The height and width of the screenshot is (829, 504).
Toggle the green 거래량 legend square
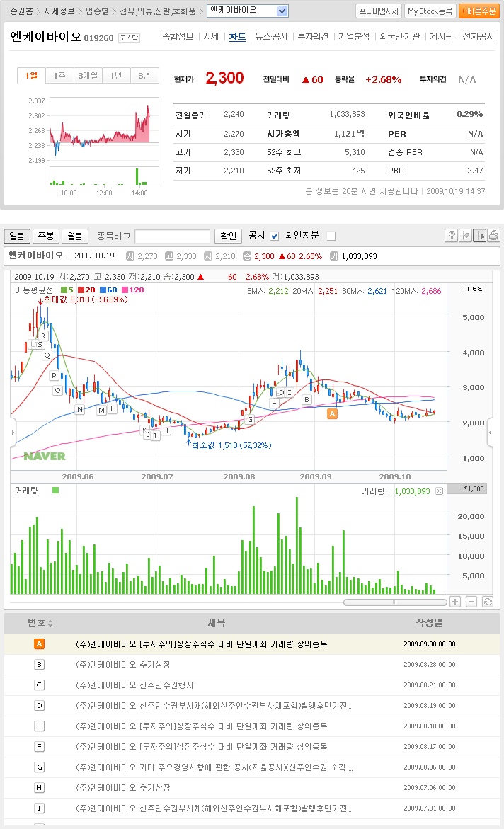55,490
